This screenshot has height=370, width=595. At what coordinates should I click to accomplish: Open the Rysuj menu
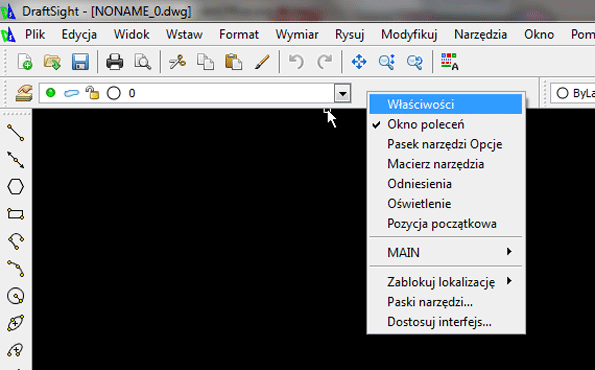point(349,35)
